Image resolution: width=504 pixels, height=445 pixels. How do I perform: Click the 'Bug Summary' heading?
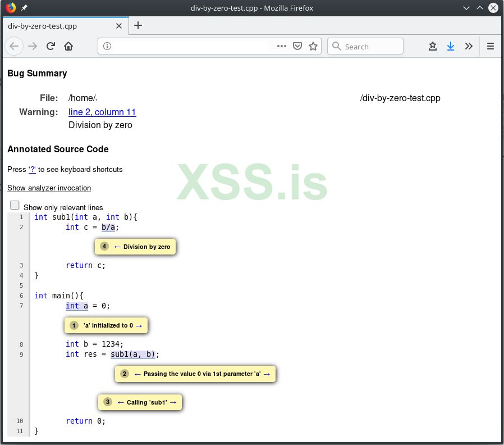click(37, 74)
